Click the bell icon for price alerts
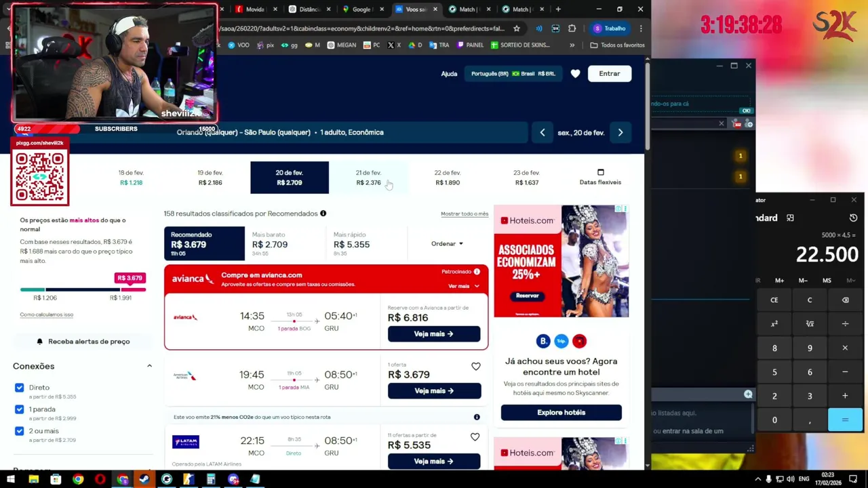868x488 pixels. coord(39,342)
